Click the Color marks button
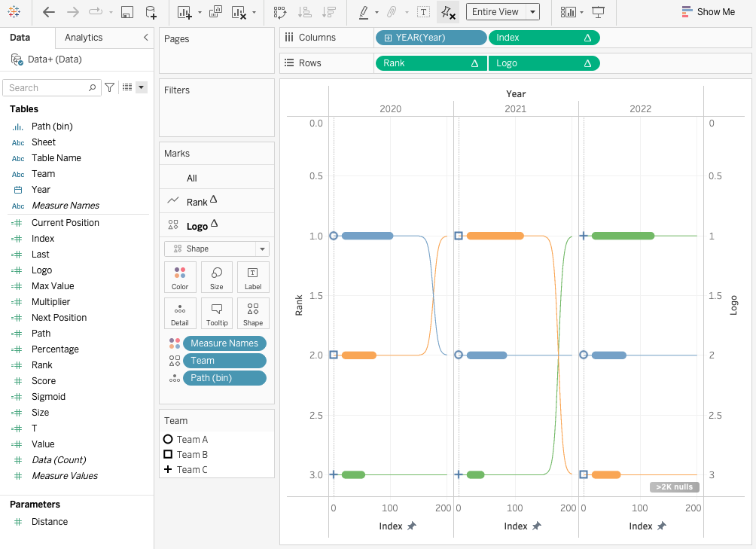 180,277
